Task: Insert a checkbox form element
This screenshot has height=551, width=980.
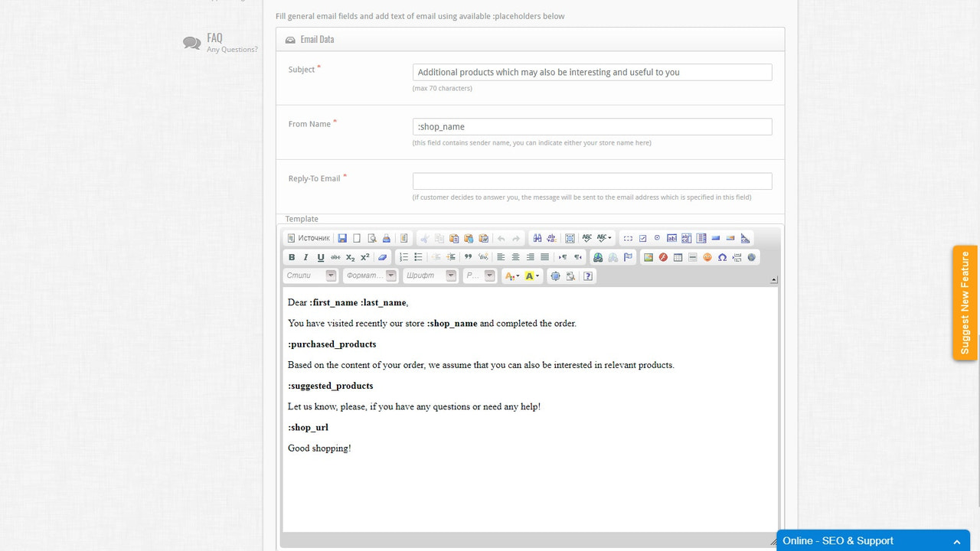Action: pyautogui.click(x=642, y=237)
